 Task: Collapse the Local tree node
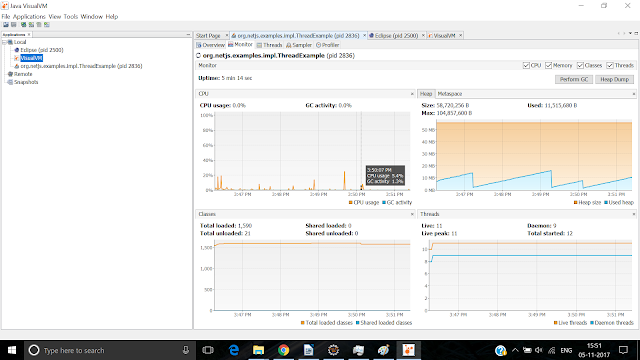[x=4, y=42]
